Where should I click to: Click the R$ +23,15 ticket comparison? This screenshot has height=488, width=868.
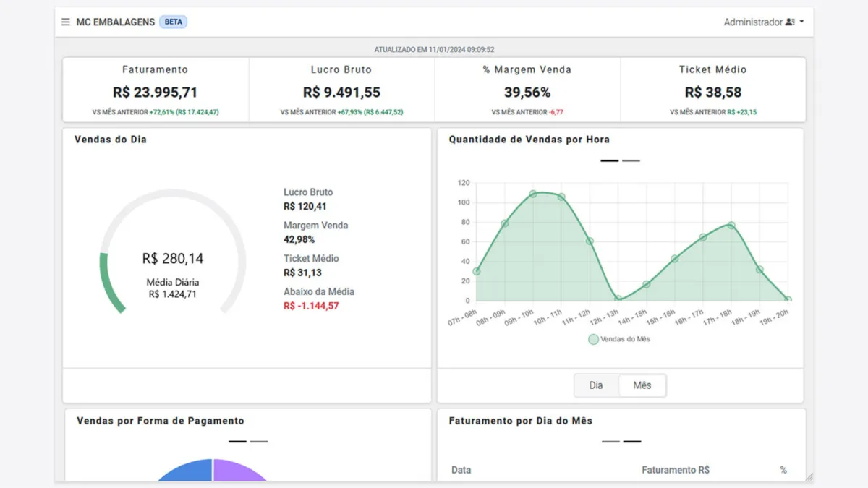click(x=742, y=113)
